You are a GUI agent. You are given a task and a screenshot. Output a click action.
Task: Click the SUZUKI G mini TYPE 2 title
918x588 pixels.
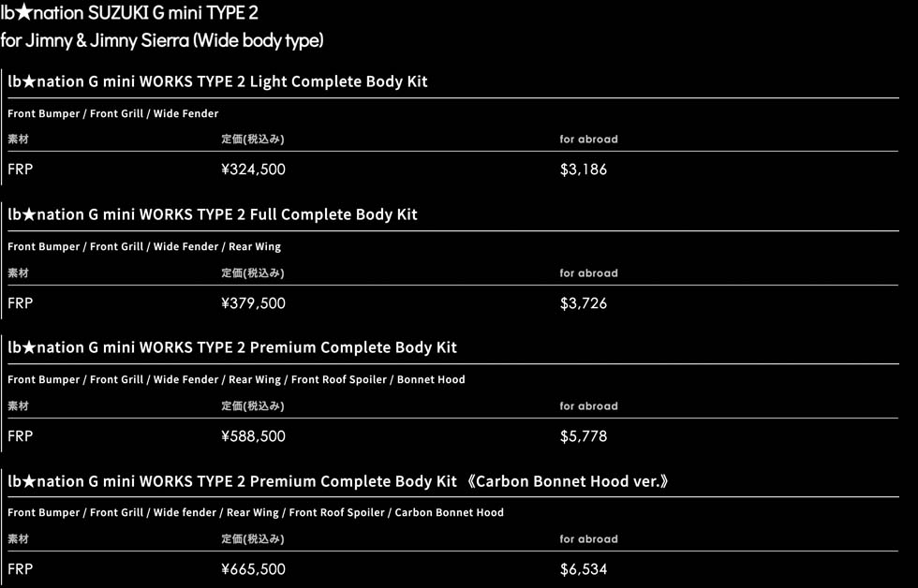click(129, 13)
